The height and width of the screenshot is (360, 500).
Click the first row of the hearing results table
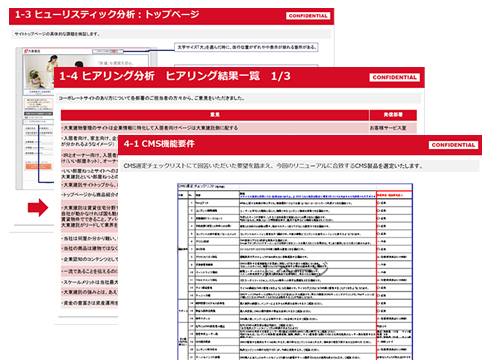(x=239, y=128)
